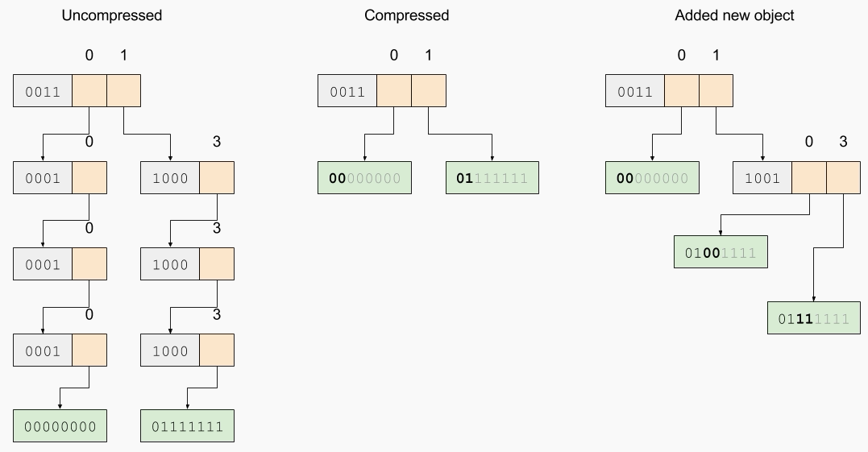Select the topmost 0001 node box
Screen dimensions: 868x452
click(43, 178)
